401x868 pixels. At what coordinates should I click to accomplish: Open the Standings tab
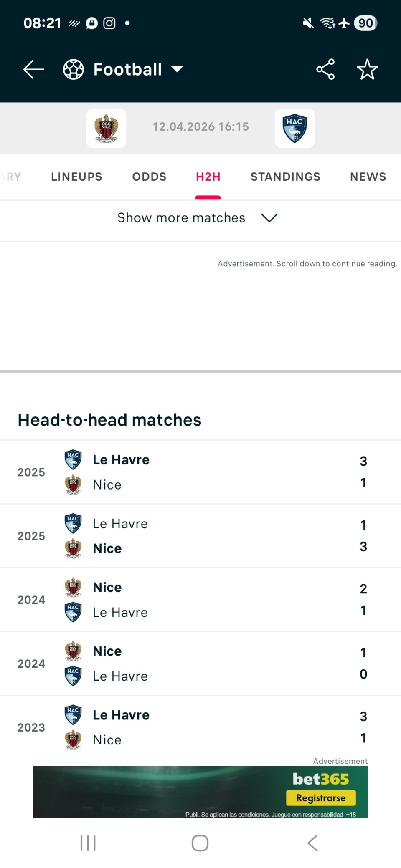click(x=285, y=177)
